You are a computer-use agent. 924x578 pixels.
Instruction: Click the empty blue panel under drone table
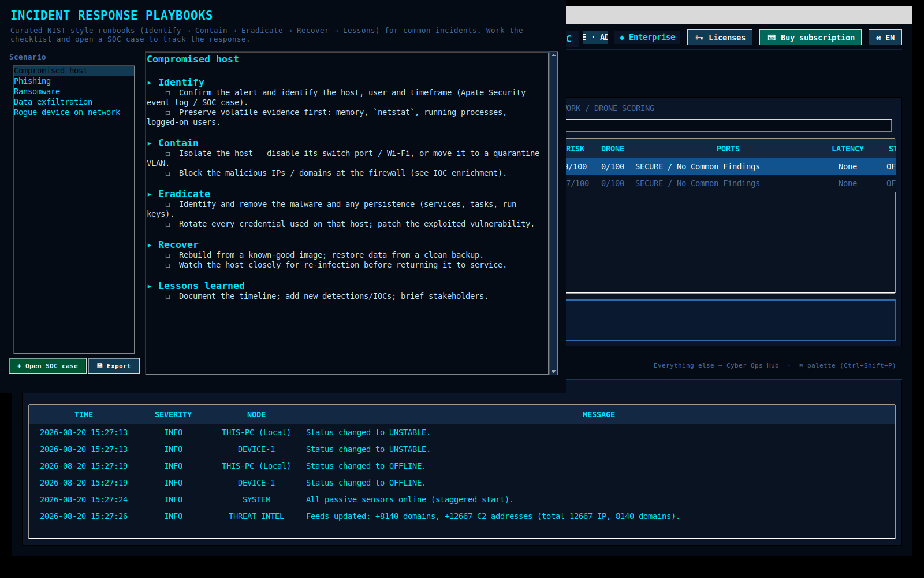pyautogui.click(x=731, y=321)
